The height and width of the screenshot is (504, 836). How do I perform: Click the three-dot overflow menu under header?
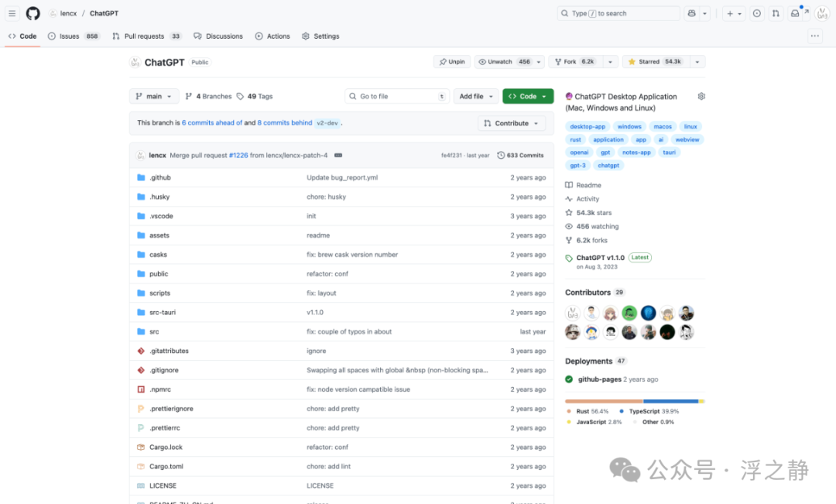[x=814, y=36]
